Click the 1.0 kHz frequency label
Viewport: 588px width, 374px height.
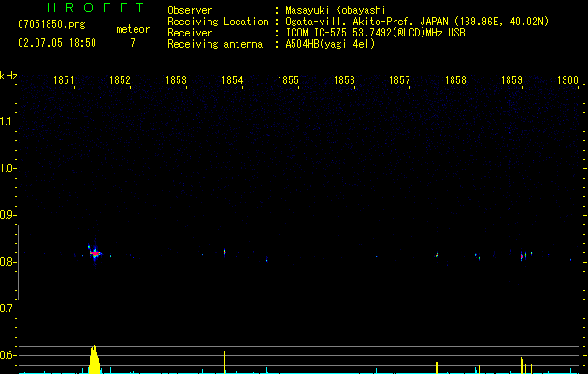pyautogui.click(x=7, y=168)
